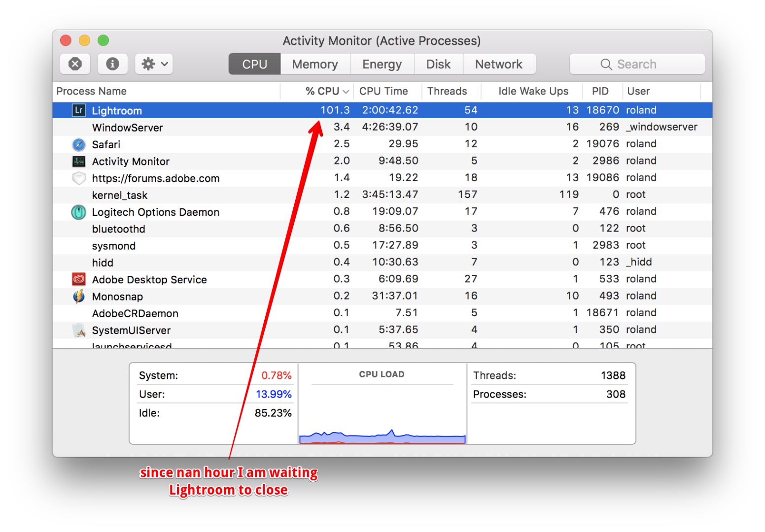Click the Safari compass icon
Image resolution: width=765 pixels, height=532 pixels.
[x=79, y=144]
